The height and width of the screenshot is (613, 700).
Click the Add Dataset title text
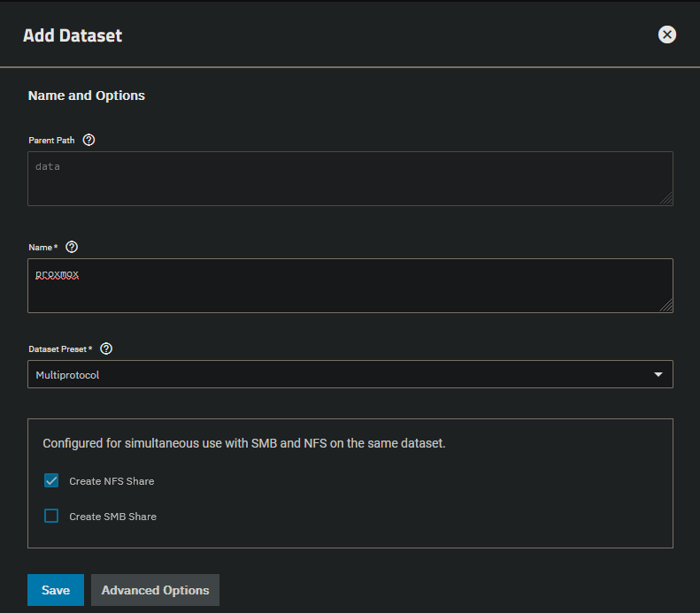pos(73,36)
